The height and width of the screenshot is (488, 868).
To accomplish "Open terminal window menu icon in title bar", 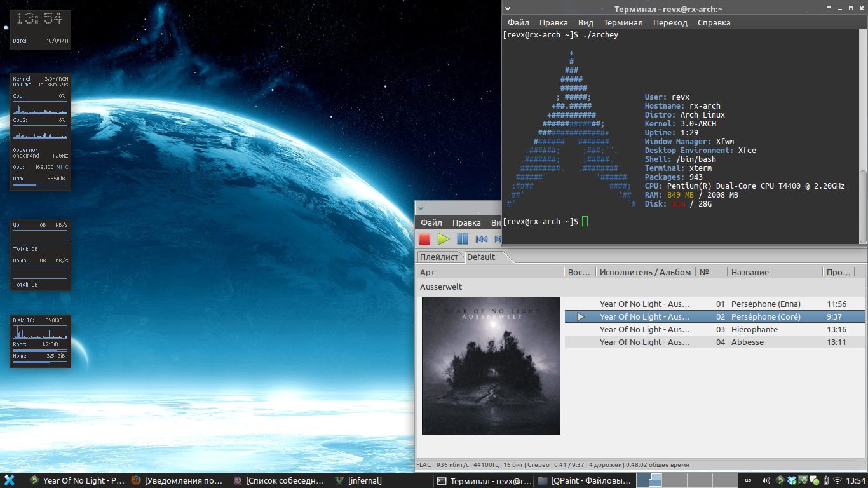I will click(x=509, y=8).
